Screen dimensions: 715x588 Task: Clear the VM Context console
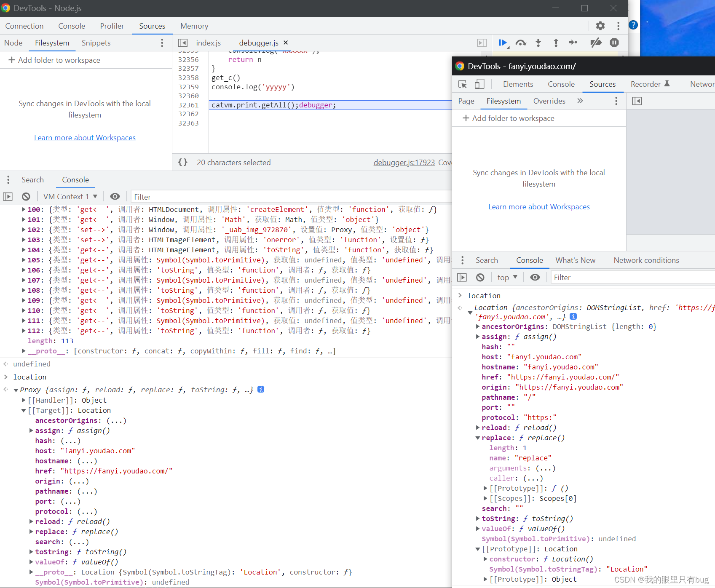[x=26, y=197]
